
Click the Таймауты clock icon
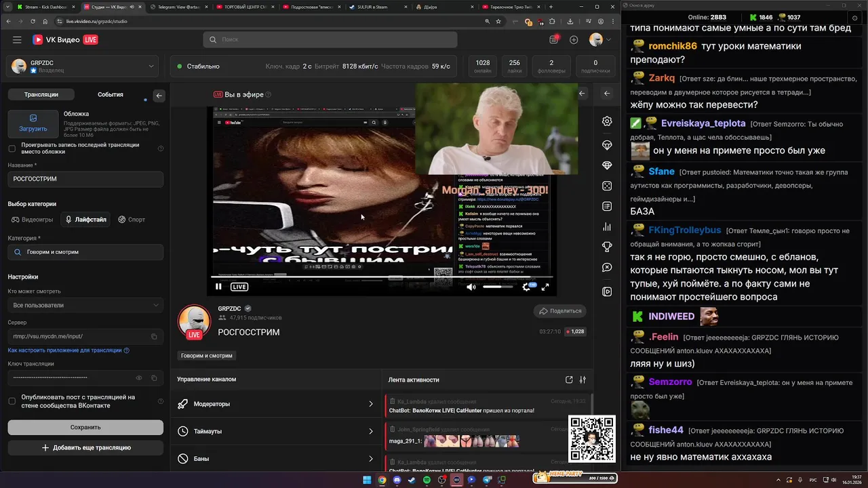click(182, 431)
